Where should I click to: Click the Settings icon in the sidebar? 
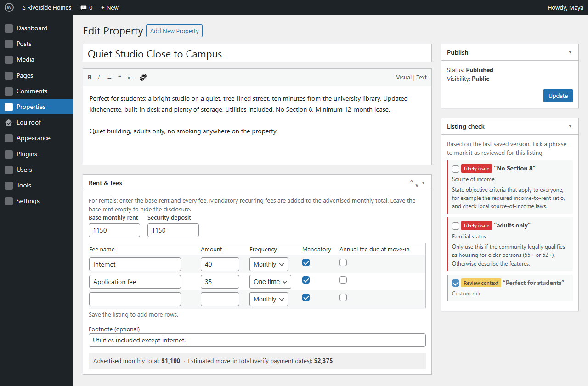(x=9, y=201)
